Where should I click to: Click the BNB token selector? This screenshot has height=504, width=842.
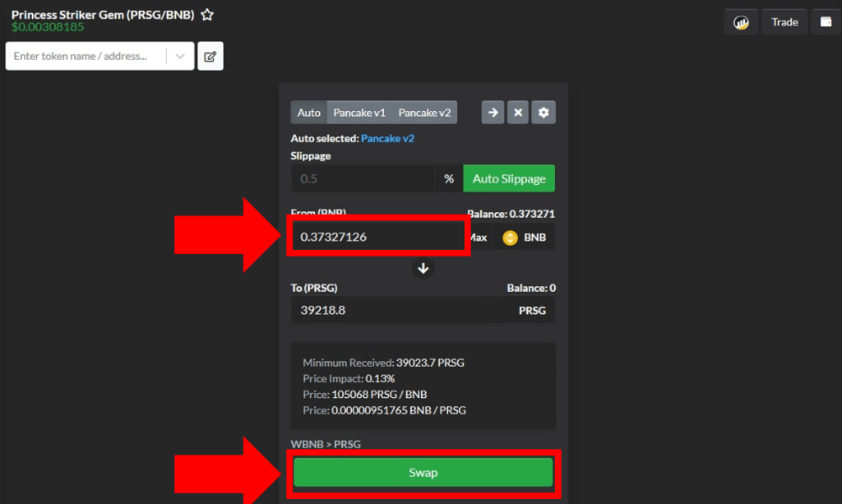click(x=524, y=238)
